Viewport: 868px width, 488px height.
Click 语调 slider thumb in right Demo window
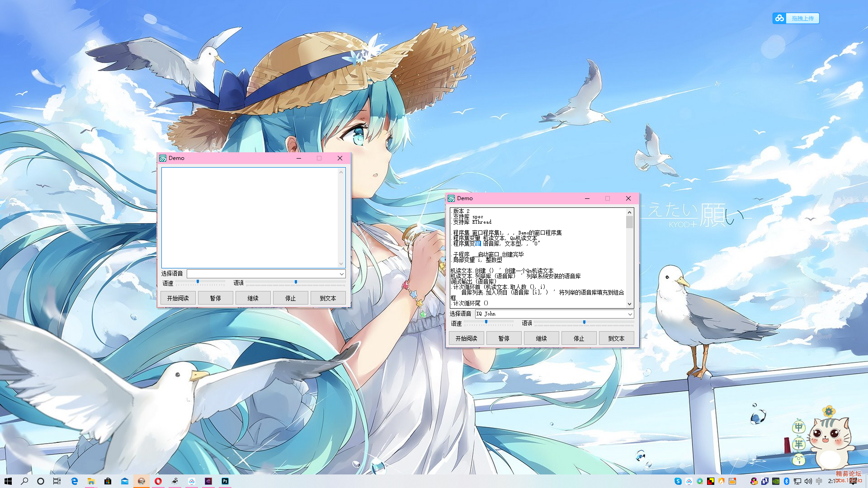584,322
